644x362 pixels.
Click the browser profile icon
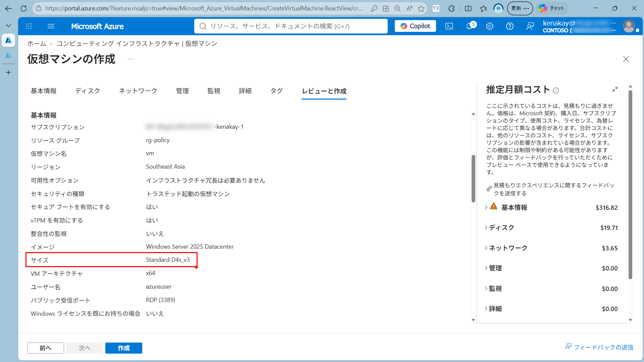[498, 8]
